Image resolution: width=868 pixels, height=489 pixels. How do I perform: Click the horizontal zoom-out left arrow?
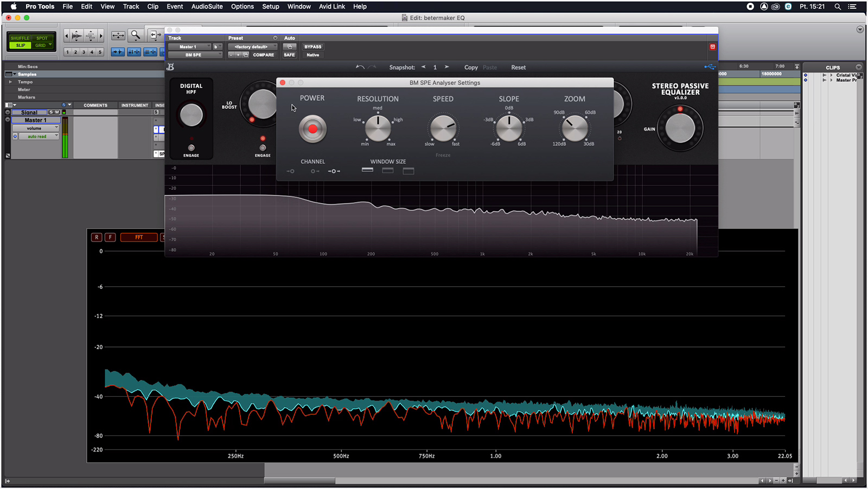[67, 36]
